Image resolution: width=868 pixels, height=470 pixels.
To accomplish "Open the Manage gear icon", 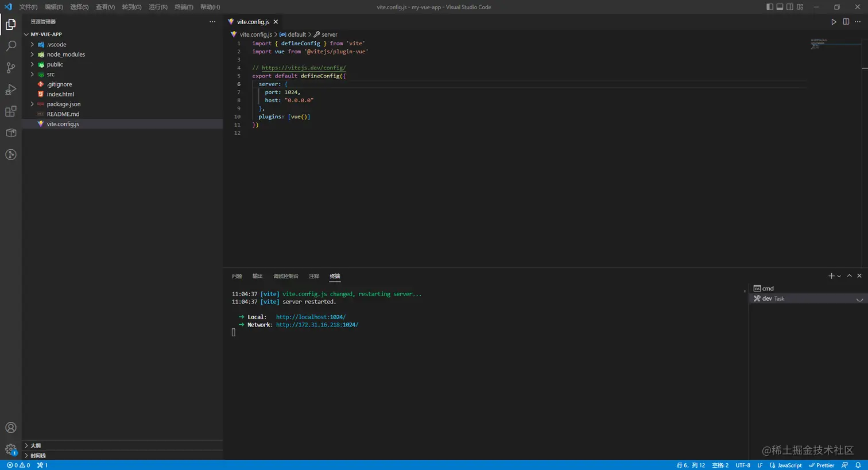I will coord(11,449).
